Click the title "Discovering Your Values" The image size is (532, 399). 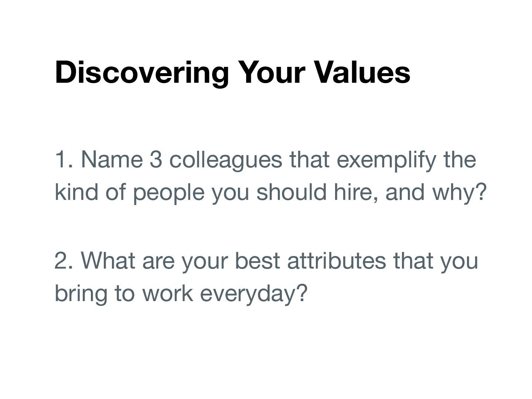tap(232, 72)
